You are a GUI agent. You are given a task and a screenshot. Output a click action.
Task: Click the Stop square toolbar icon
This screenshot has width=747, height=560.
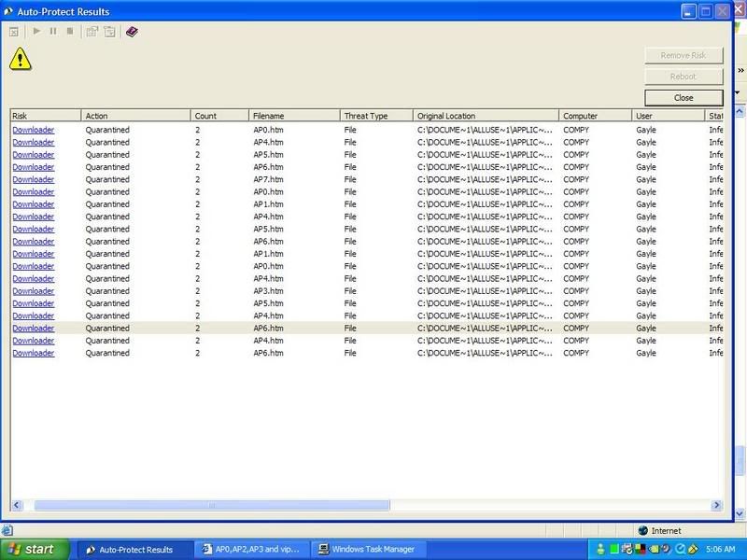click(x=69, y=32)
